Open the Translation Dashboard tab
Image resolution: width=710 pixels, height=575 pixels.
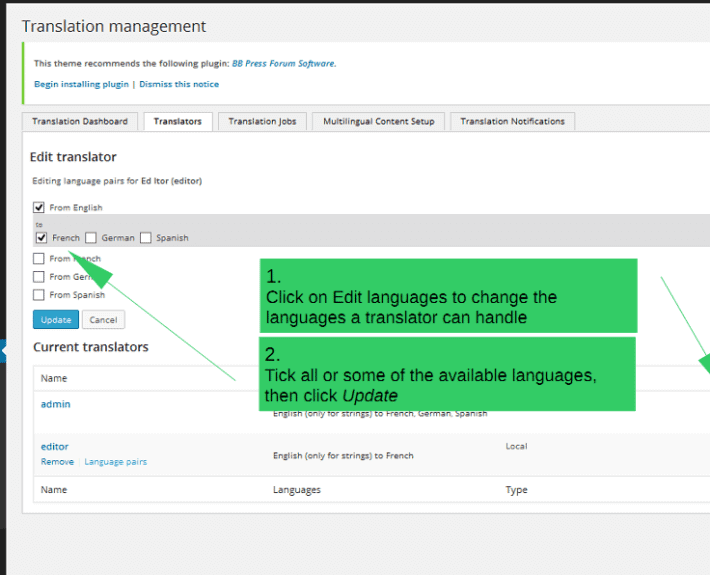(80, 121)
